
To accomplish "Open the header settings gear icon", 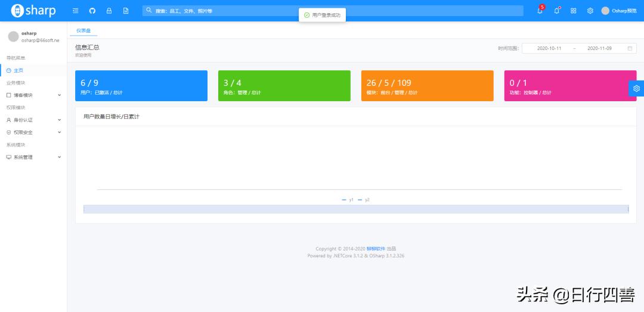I will pos(590,11).
